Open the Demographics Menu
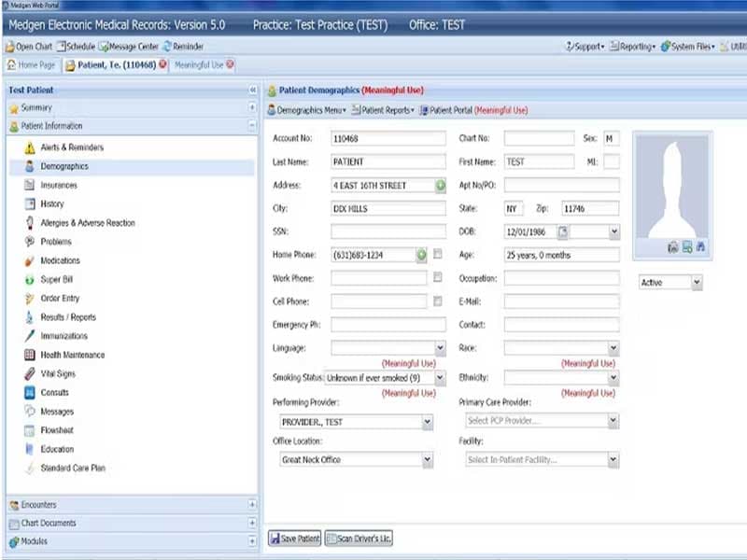Viewport: 747px width, 560px height. coord(308,110)
